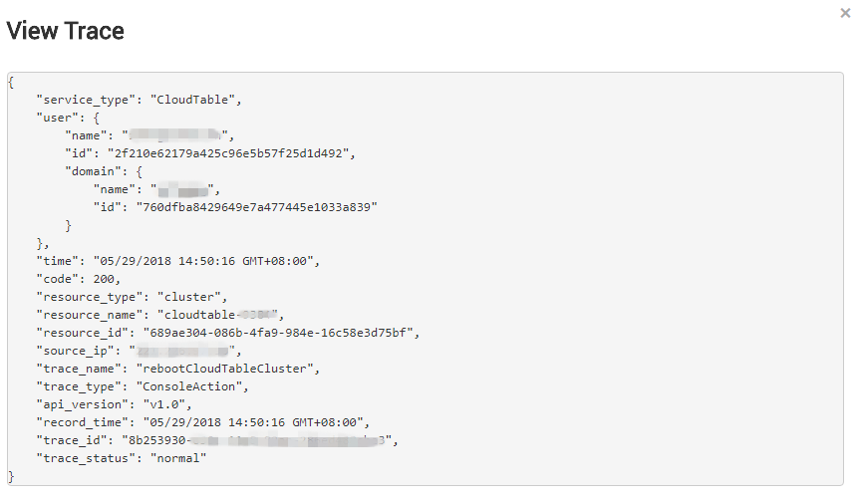This screenshot has height=504, width=863.
Task: Click the blurred source_ip value
Action: click(x=182, y=351)
